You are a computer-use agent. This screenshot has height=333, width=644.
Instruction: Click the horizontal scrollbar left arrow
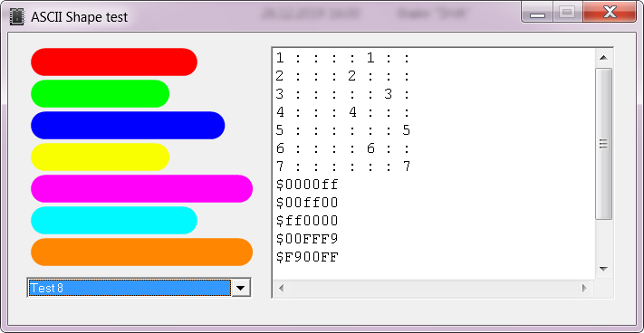coord(282,288)
